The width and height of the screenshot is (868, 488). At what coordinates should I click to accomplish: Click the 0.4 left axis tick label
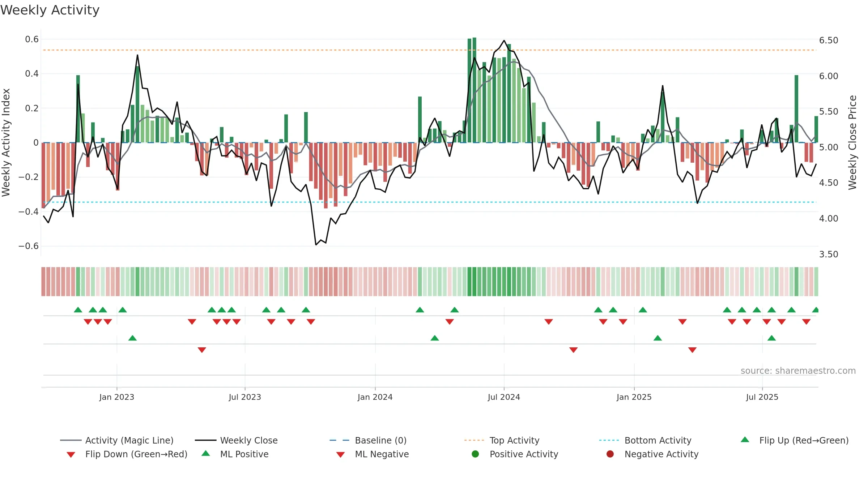coord(32,74)
